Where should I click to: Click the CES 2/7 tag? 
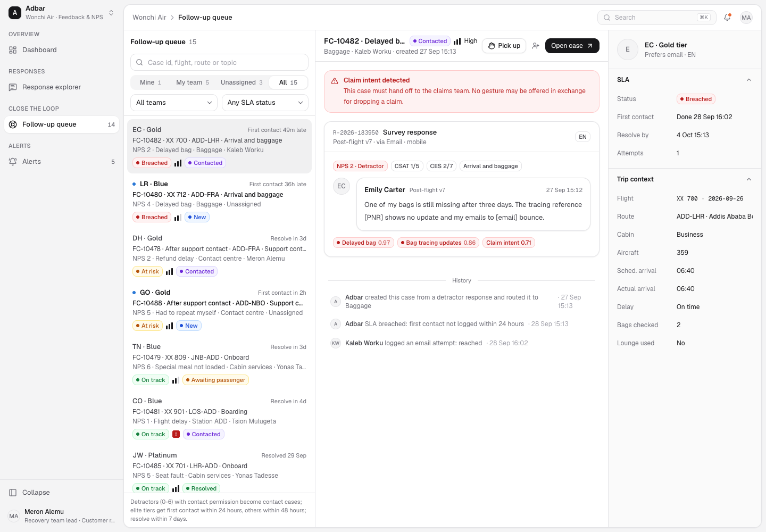(x=442, y=166)
